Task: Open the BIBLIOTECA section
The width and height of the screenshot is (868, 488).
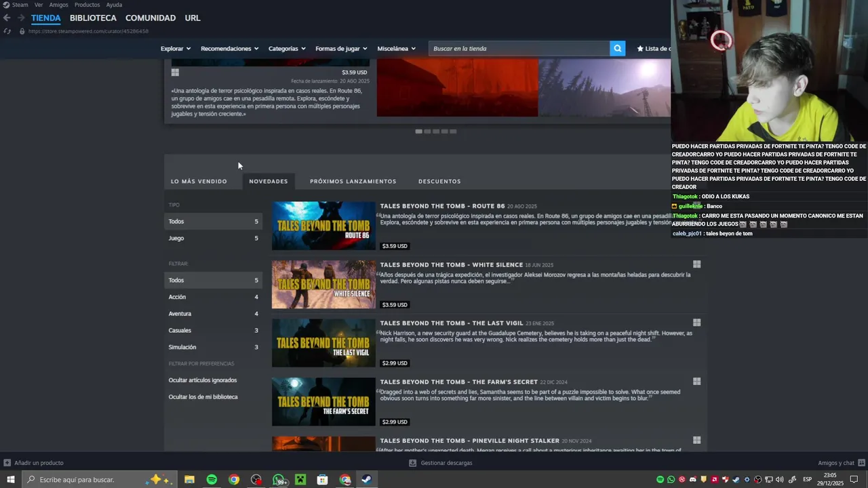Action: click(x=93, y=18)
